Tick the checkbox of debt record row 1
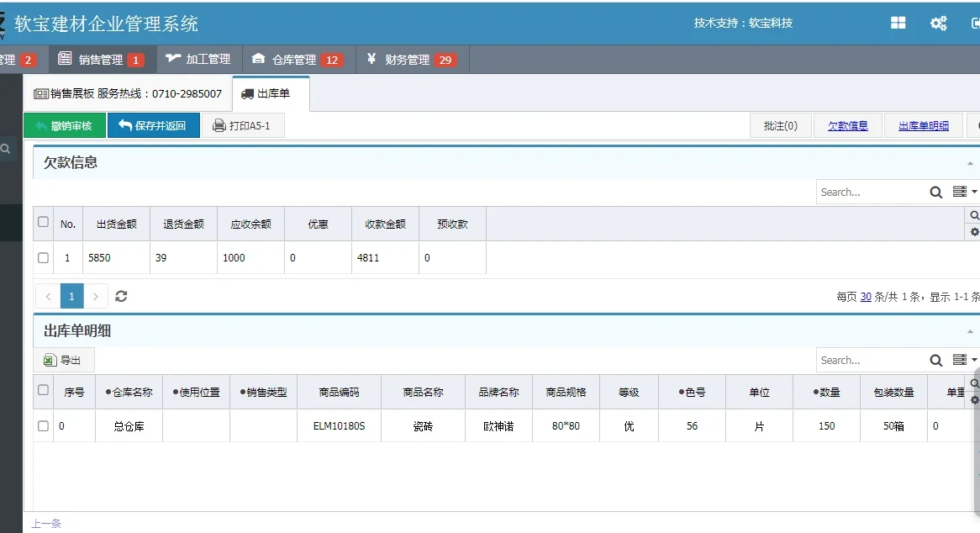 point(43,258)
